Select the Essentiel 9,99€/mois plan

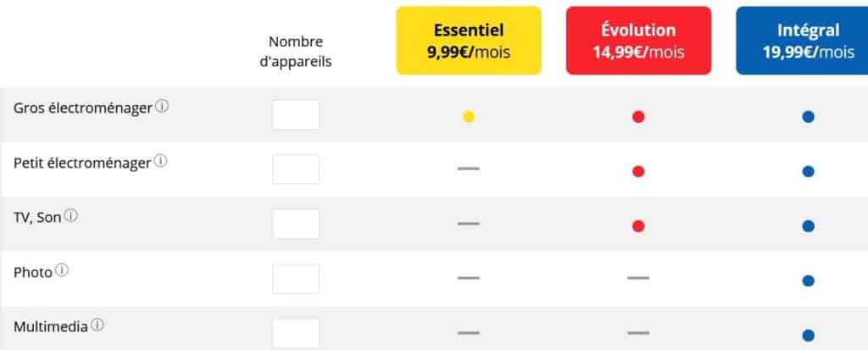coord(469,41)
